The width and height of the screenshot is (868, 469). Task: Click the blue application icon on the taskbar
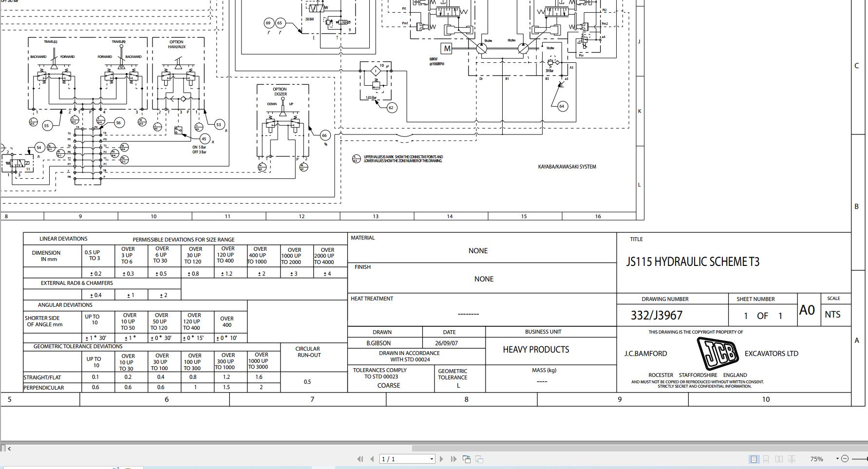coord(116,468)
